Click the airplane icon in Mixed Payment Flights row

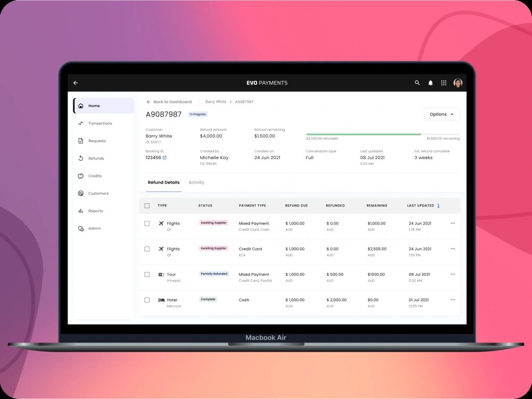click(161, 223)
